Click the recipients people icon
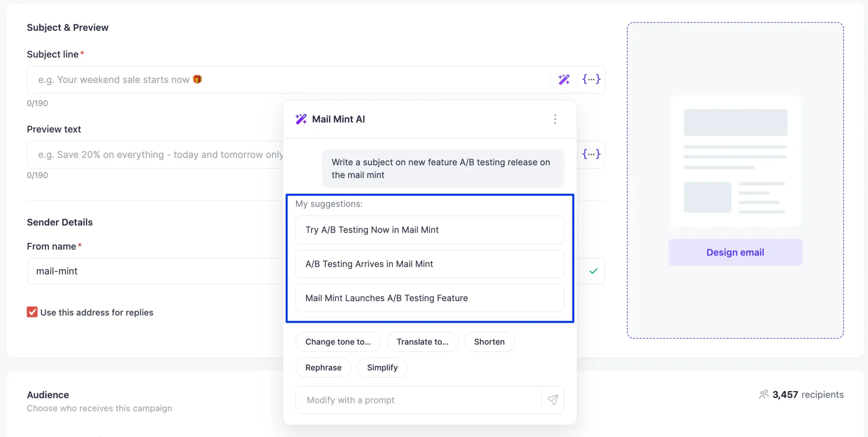 764,395
